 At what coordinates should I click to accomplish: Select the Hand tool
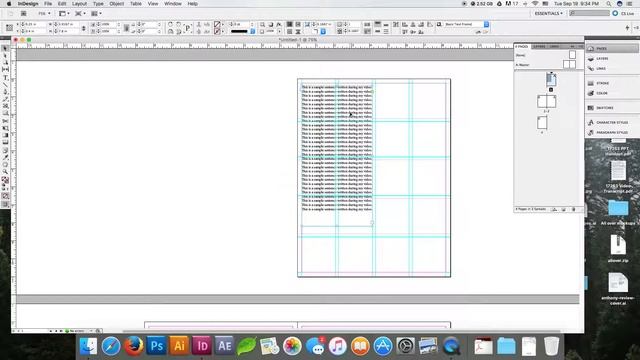tap(5, 164)
